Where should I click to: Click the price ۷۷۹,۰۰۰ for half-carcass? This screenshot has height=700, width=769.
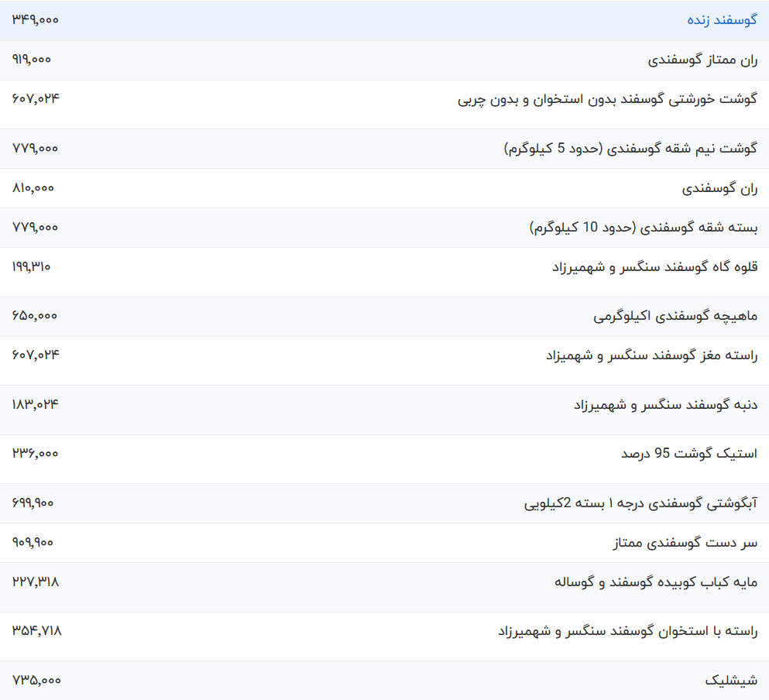pyautogui.click(x=35, y=148)
